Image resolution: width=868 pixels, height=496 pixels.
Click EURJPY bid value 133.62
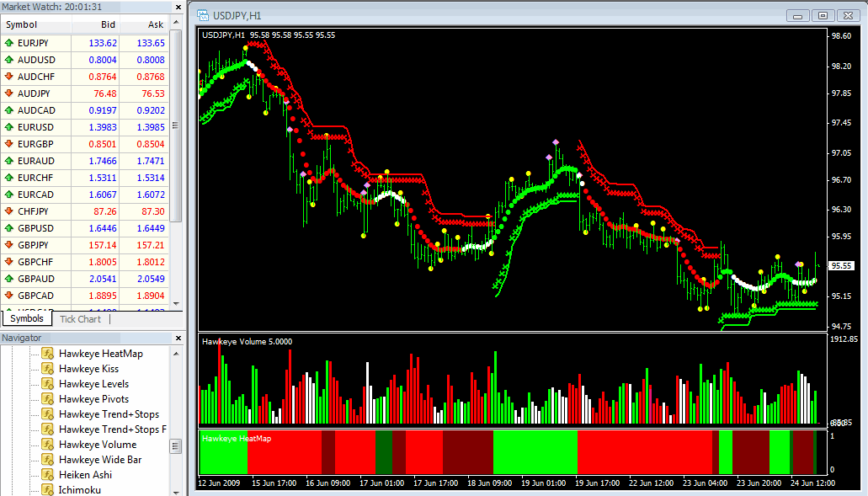tap(103, 43)
